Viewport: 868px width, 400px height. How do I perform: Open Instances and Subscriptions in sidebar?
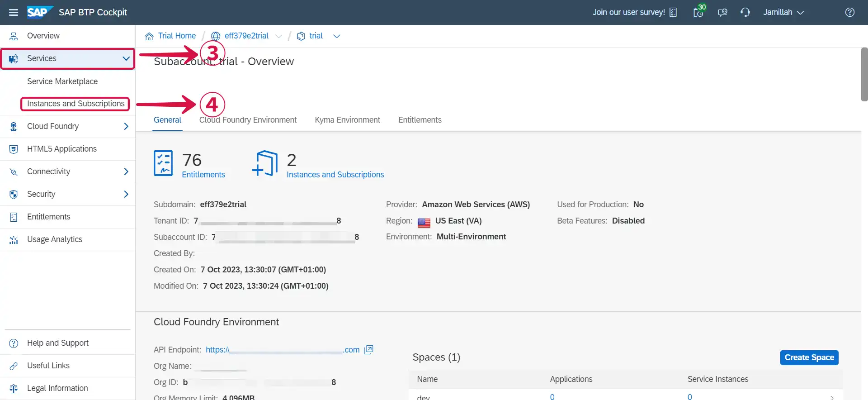[x=75, y=104]
